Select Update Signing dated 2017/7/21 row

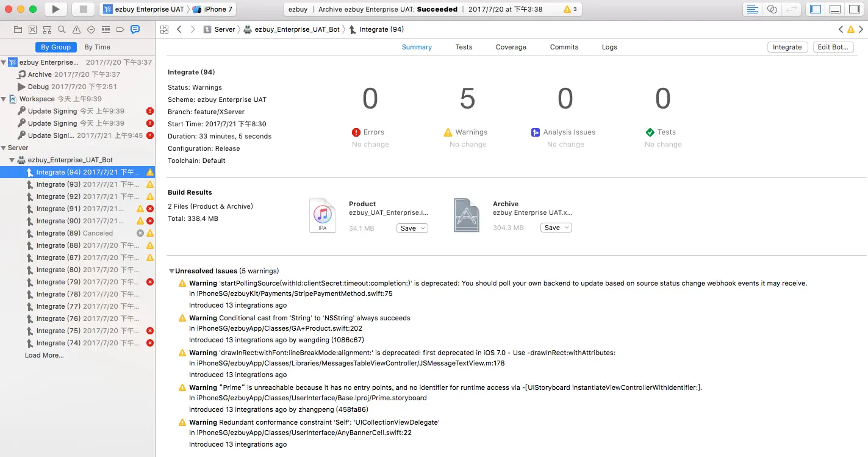point(77,135)
